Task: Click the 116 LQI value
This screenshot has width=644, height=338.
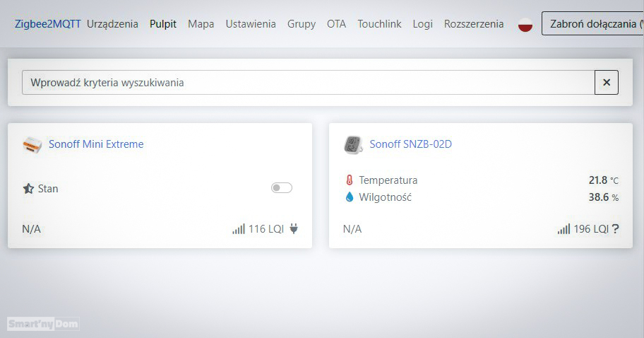Action: (266, 229)
